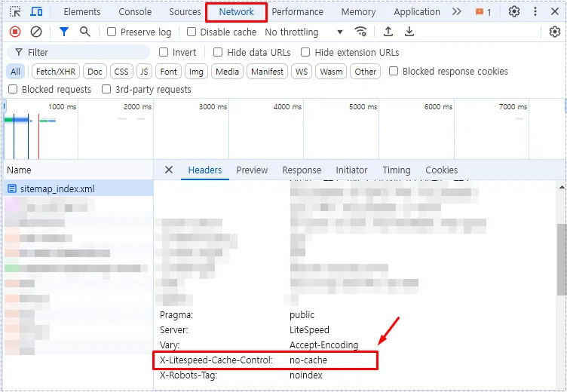Close DevTools panel

tap(555, 11)
